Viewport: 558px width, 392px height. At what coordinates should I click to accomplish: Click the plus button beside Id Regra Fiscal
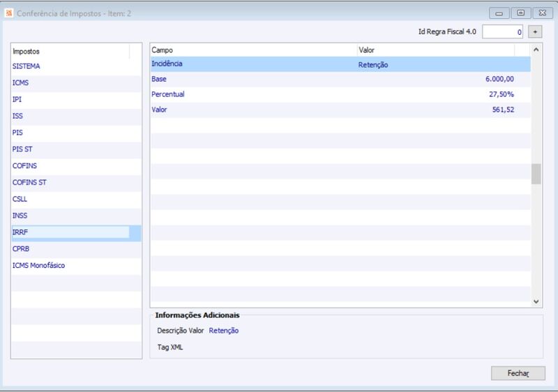(x=535, y=31)
